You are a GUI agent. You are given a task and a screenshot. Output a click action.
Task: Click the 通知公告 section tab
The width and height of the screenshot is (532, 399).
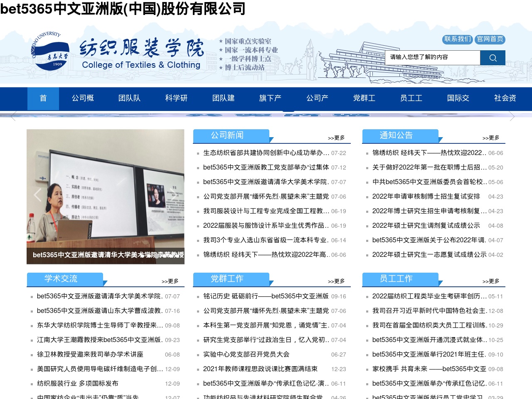coord(396,135)
